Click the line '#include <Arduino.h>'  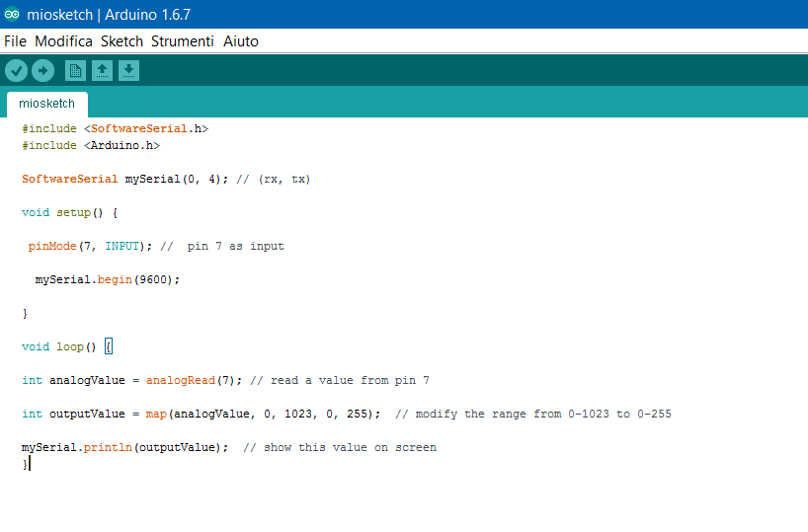pos(91,146)
